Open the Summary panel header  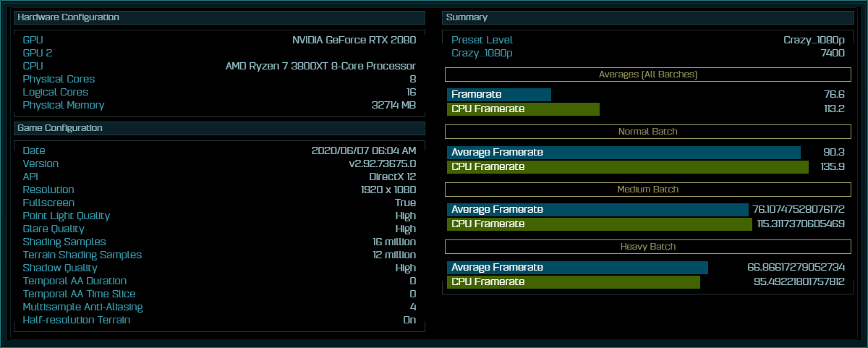pos(647,18)
